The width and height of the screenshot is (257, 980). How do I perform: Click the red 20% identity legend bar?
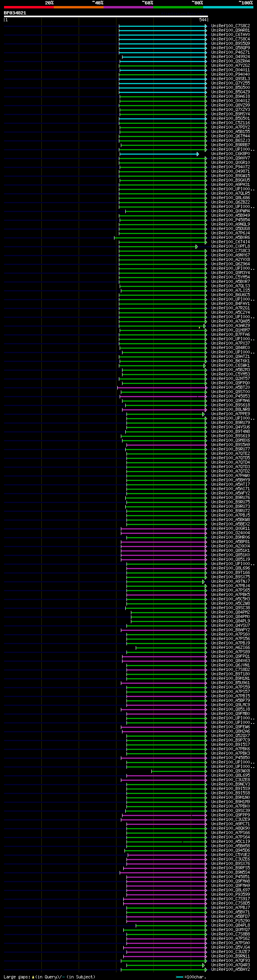(29, 7)
